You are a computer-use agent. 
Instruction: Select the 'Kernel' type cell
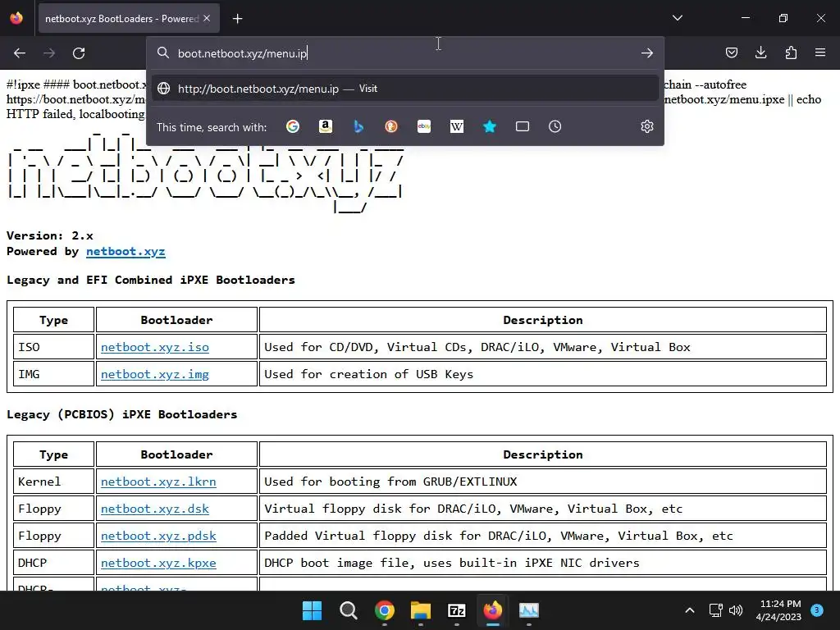pos(53,482)
